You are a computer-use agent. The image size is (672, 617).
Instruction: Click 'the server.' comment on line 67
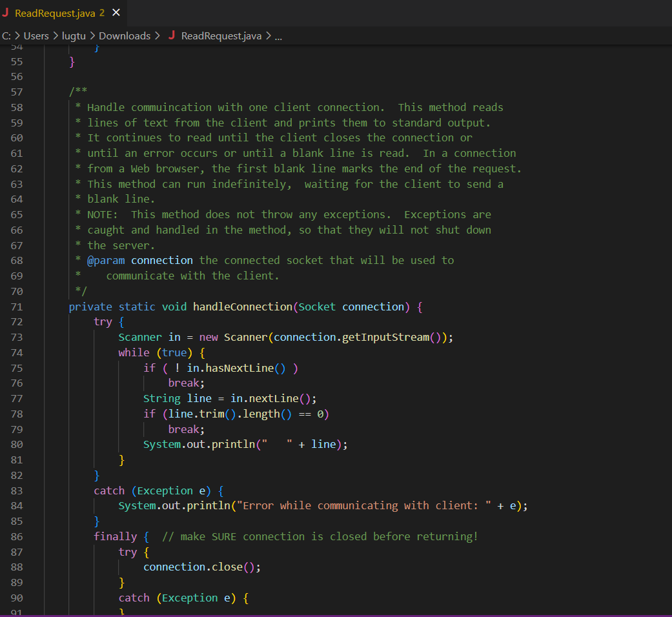point(121,245)
